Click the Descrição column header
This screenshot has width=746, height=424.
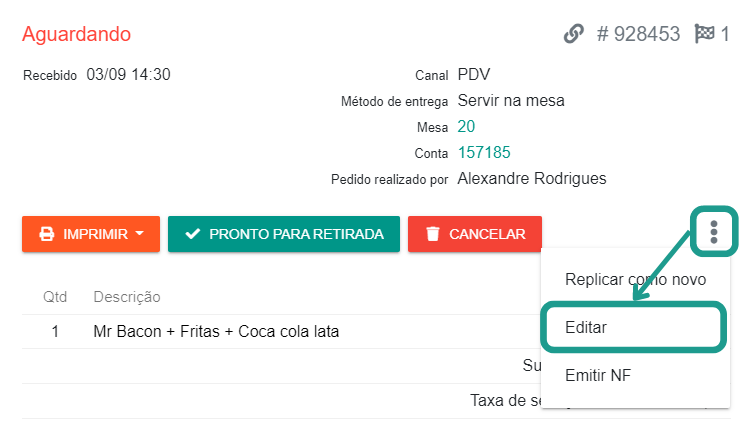127,297
